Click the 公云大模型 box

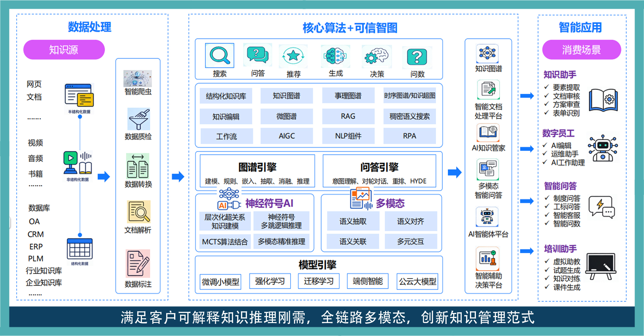click(417, 281)
